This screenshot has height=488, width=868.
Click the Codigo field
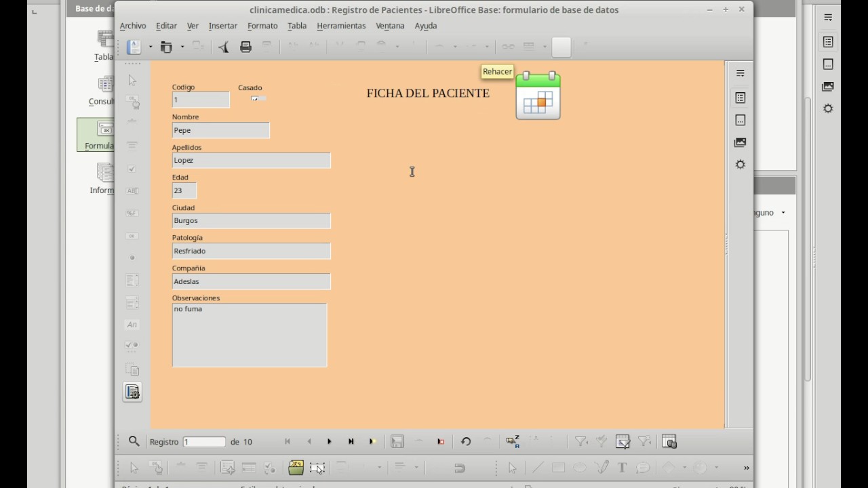point(201,100)
